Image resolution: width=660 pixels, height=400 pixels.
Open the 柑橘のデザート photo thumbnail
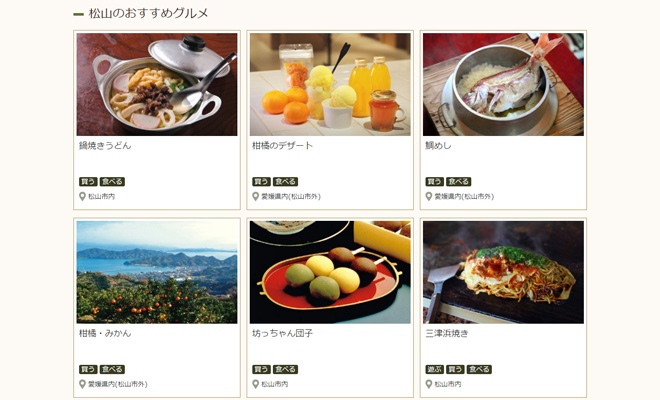[x=330, y=84]
